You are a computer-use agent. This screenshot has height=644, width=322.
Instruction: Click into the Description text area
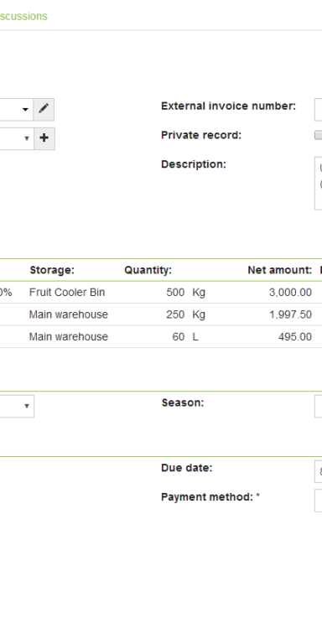[x=319, y=183]
